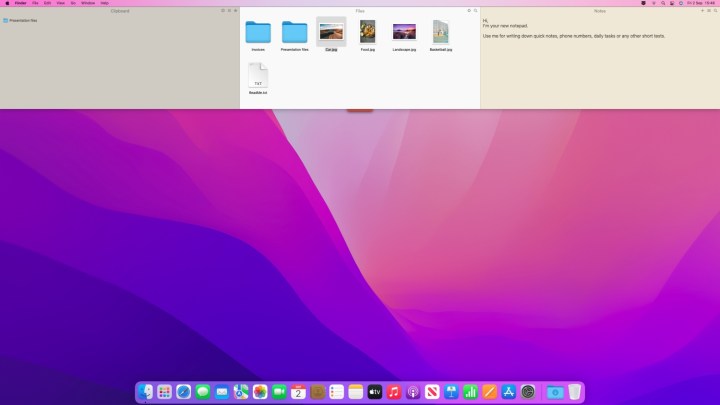This screenshot has width=720, height=405.
Task: Launch Keynote from the Dock
Action: [x=451, y=392]
